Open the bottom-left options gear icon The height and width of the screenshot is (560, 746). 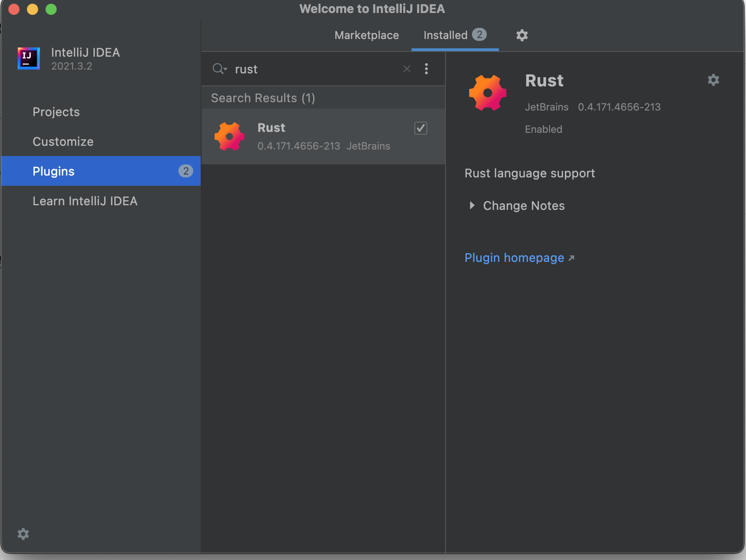23,534
